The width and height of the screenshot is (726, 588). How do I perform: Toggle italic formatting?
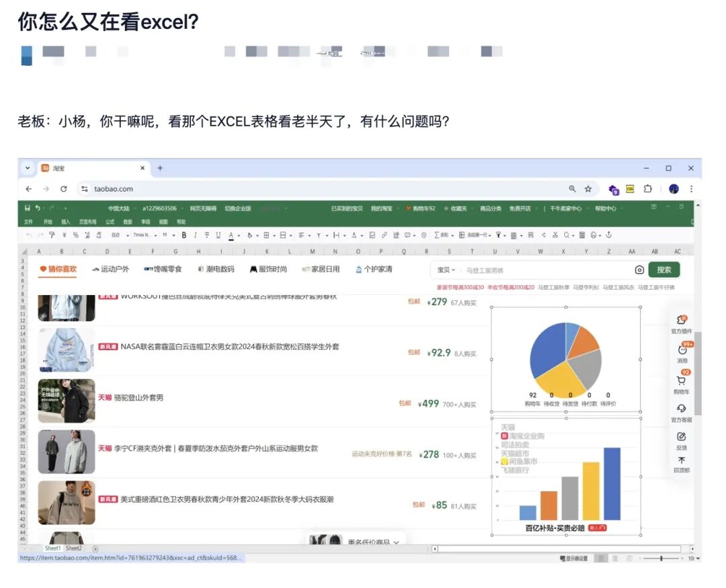[x=196, y=235]
